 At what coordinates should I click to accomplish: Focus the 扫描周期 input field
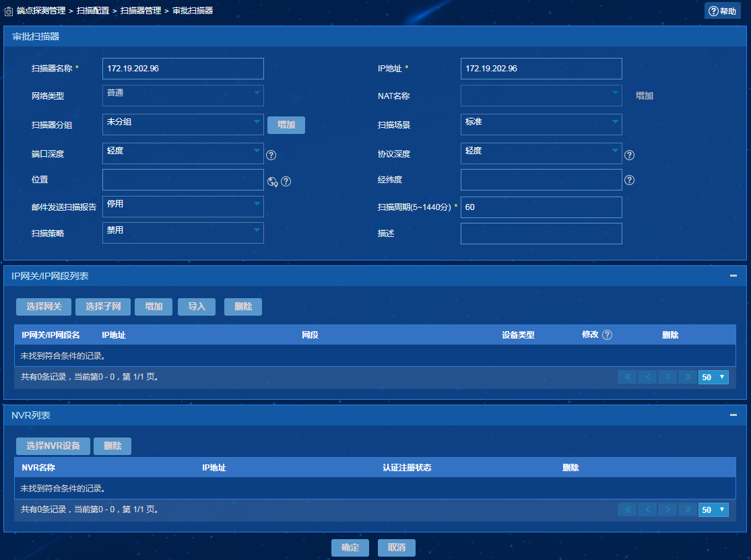click(x=542, y=207)
